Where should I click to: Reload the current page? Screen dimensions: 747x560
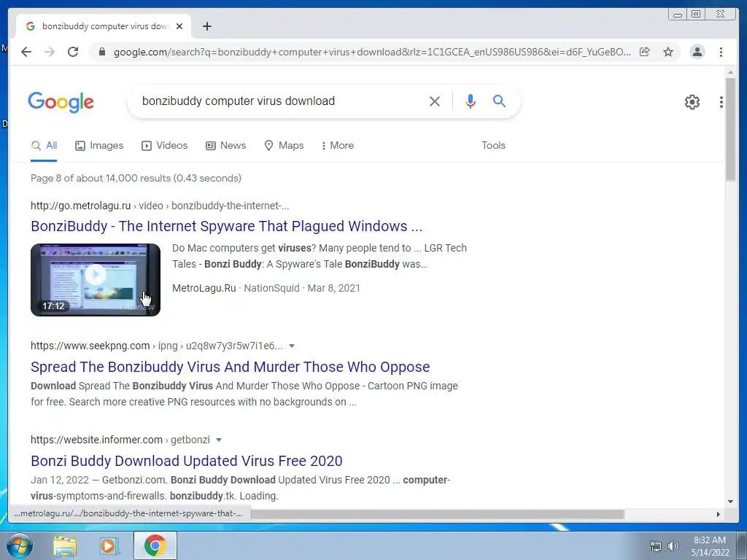coord(73,52)
